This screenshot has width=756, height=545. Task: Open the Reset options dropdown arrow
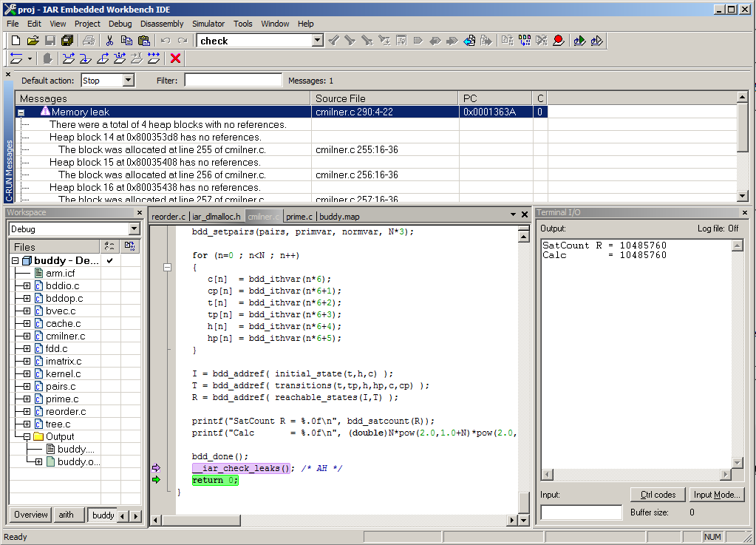[x=30, y=58]
